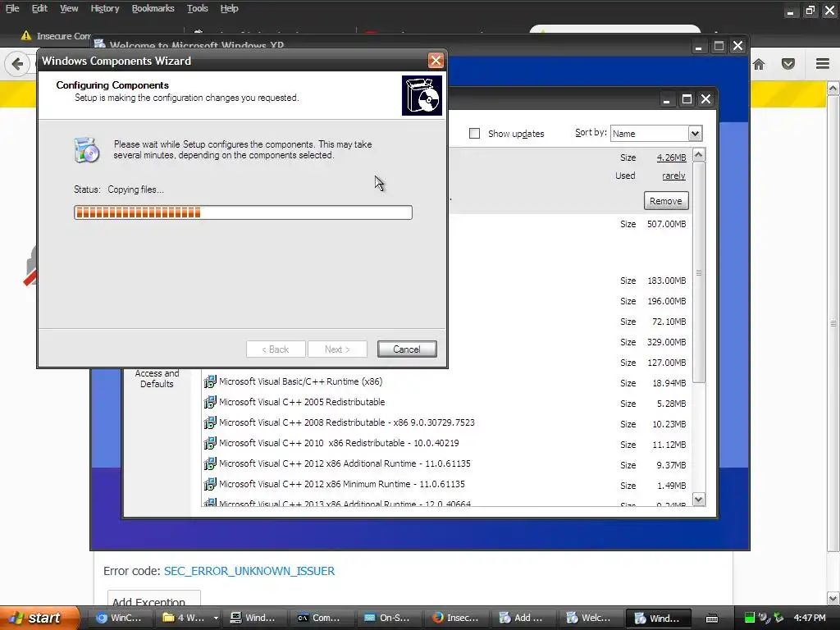Open the Bookmarks menu
The height and width of the screenshot is (630, 840).
coord(153,8)
